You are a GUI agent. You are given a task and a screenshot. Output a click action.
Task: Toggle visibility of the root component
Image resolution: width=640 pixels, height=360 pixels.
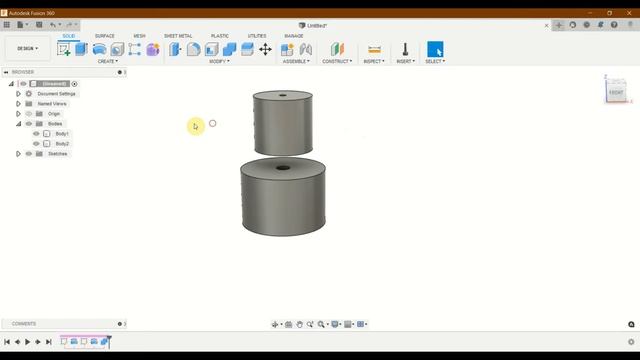click(x=23, y=84)
